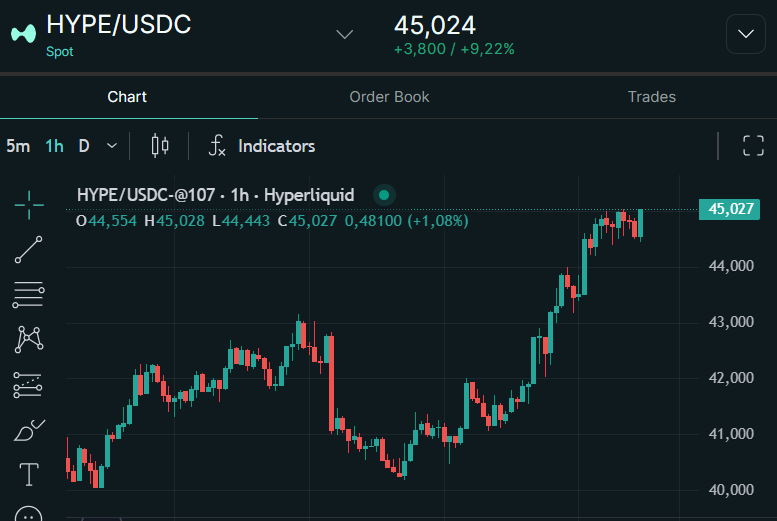Screen dimensions: 777x521
Task: Click the 45,024 last price
Action: (435, 25)
